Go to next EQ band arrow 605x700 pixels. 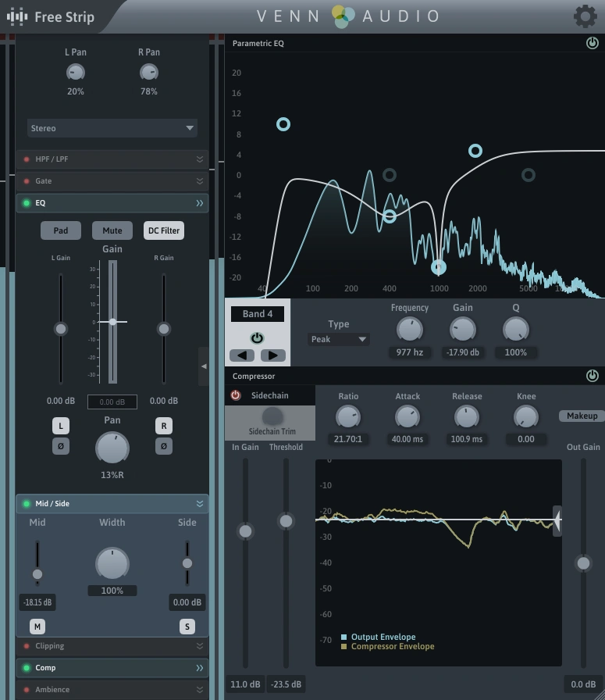click(272, 355)
